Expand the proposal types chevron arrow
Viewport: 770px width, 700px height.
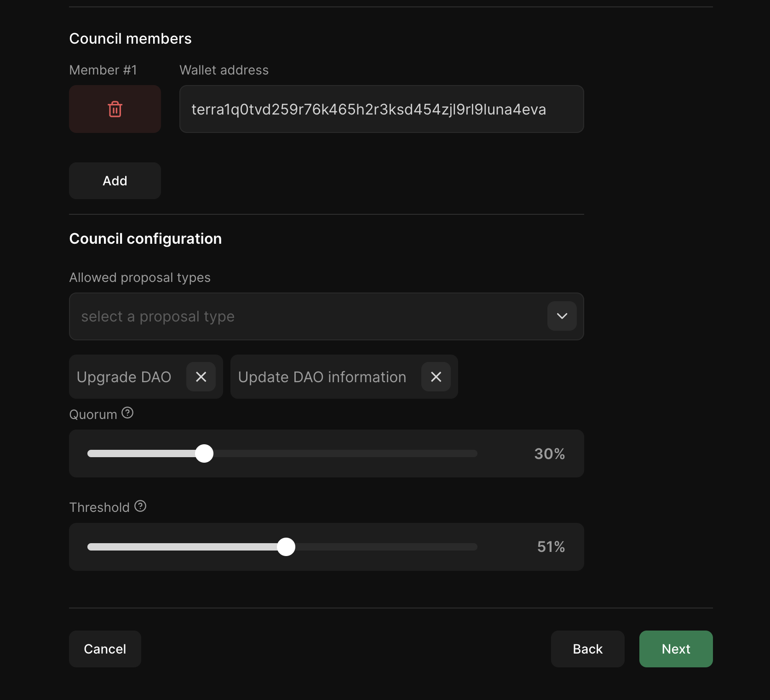pos(562,316)
